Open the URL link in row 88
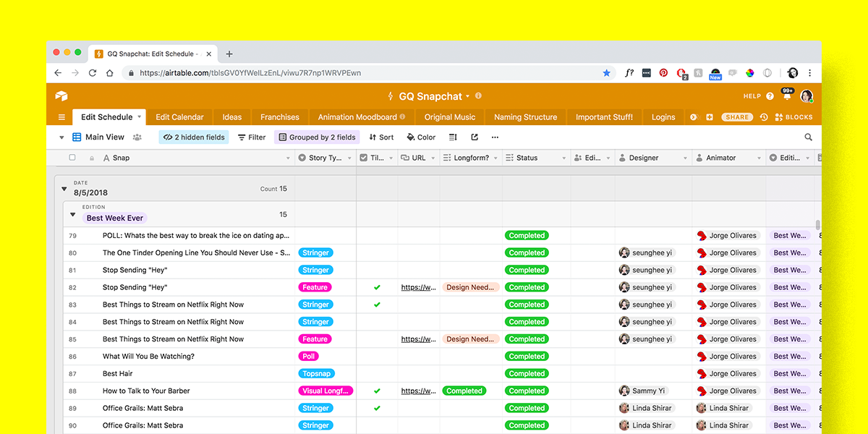 [x=419, y=391]
